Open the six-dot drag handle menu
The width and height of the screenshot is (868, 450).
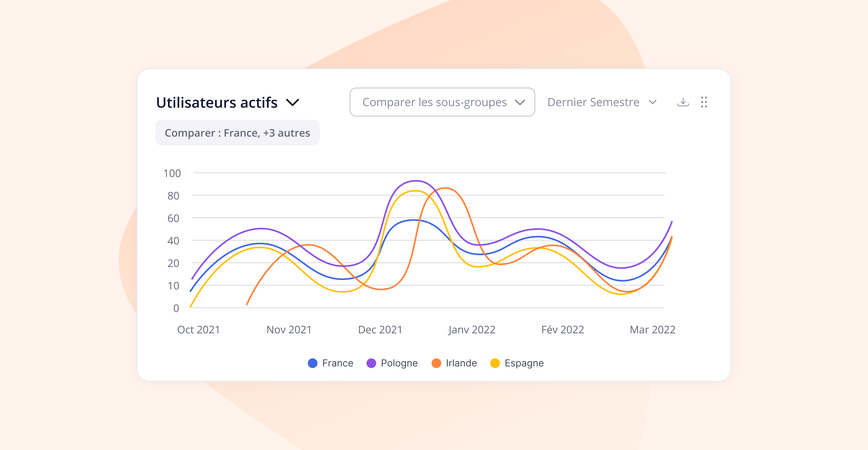704,102
